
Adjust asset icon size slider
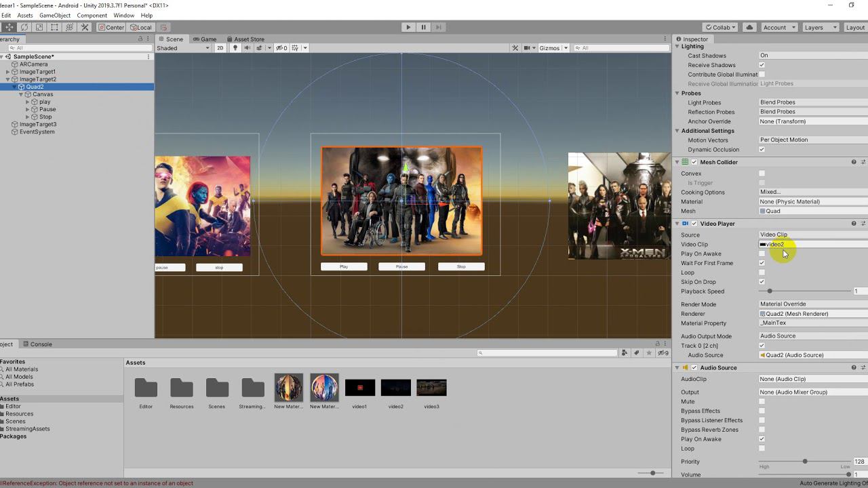point(652,473)
